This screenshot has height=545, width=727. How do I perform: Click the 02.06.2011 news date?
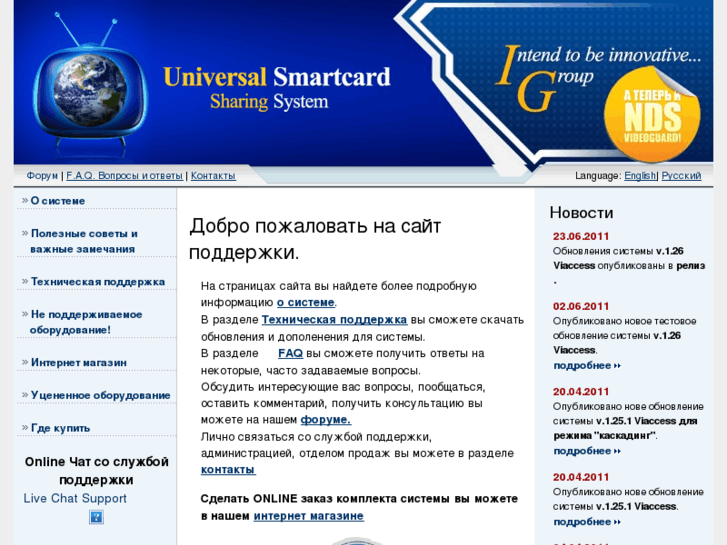[x=580, y=306]
